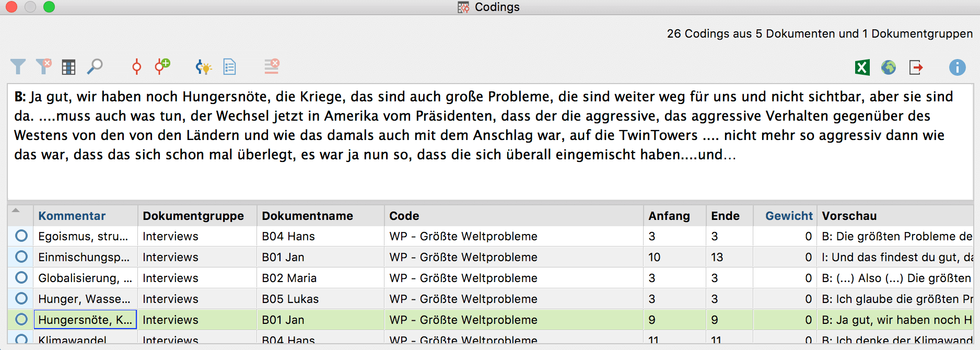
Task: Click the export arrow icon
Action: click(x=916, y=67)
